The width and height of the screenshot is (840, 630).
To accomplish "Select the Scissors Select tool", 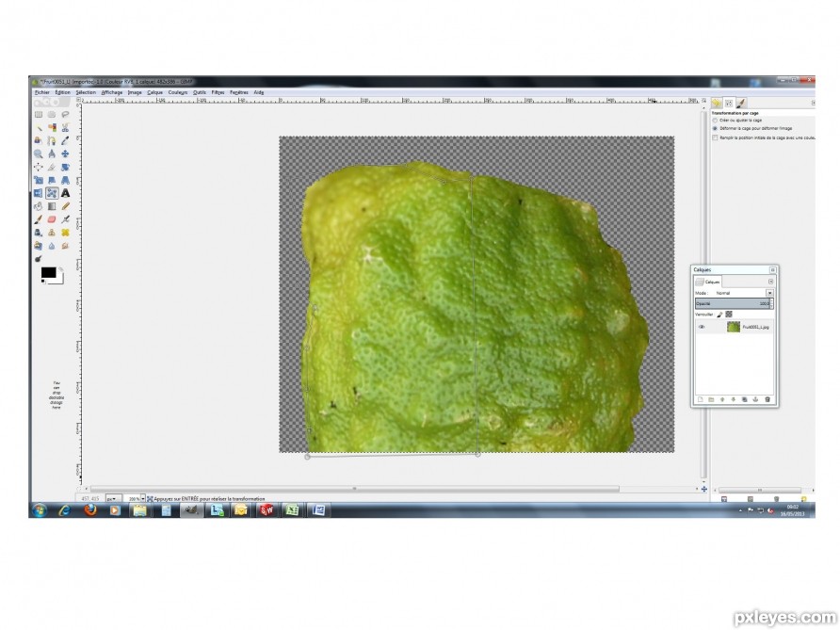I will (x=65, y=127).
